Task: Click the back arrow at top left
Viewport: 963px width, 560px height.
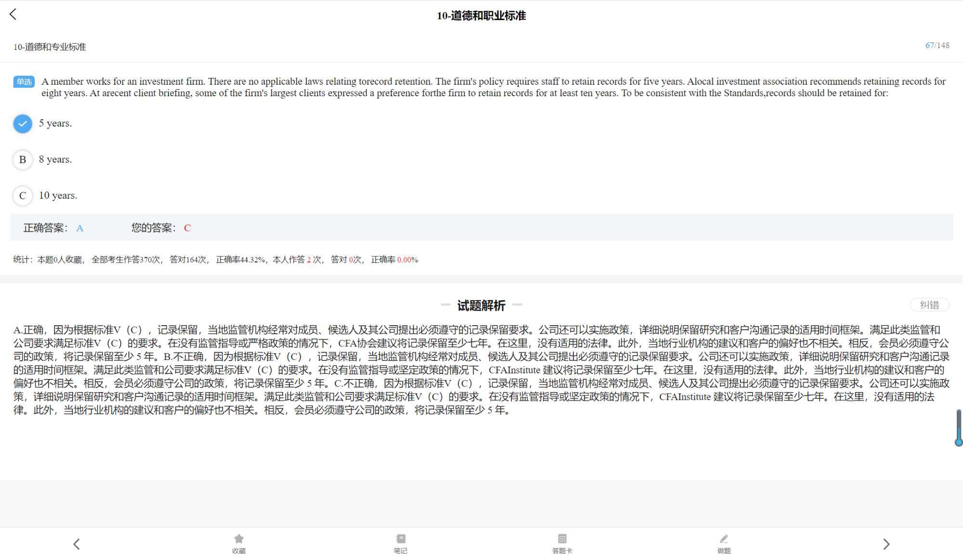Action: pyautogui.click(x=13, y=14)
